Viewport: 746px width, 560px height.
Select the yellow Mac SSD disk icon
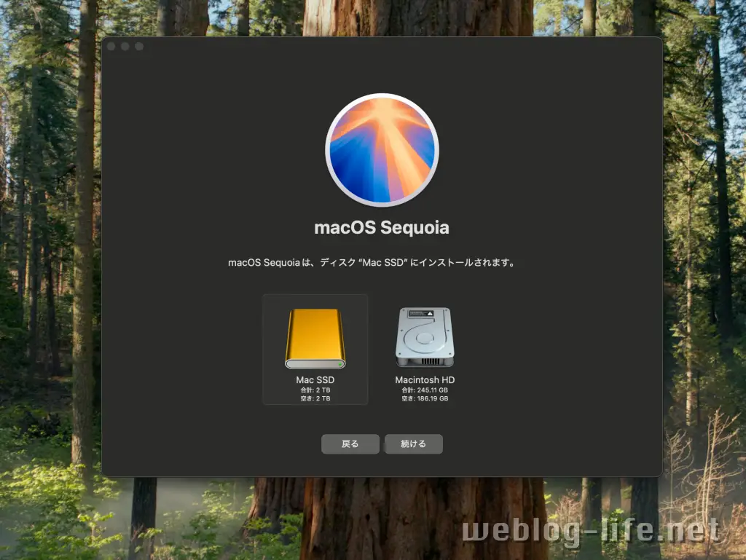[x=315, y=339]
